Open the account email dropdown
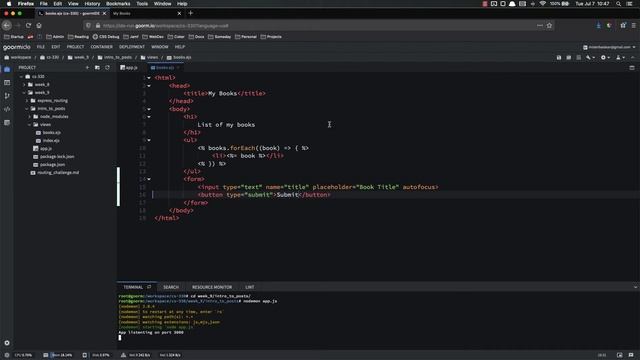Image resolution: width=640 pixels, height=360 pixels. tap(609, 47)
